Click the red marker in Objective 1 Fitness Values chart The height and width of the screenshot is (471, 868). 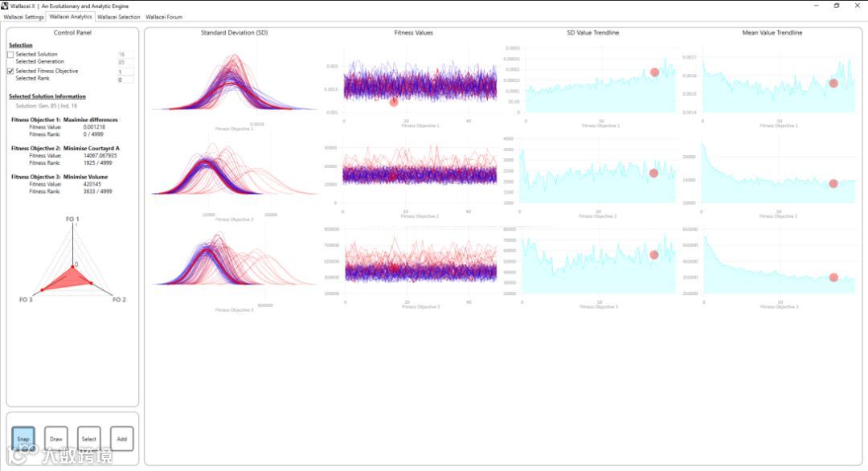394,102
